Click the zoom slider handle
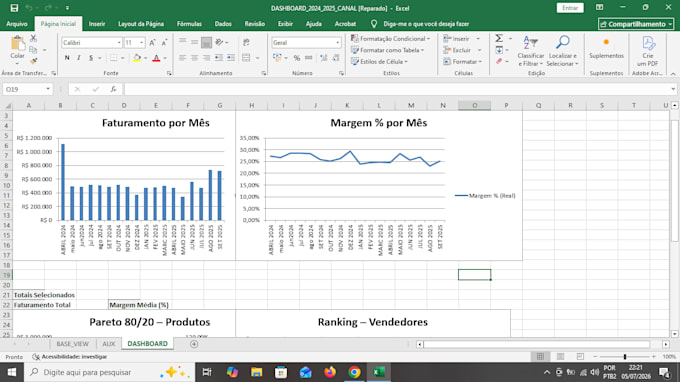The height and width of the screenshot is (382, 680). point(625,356)
